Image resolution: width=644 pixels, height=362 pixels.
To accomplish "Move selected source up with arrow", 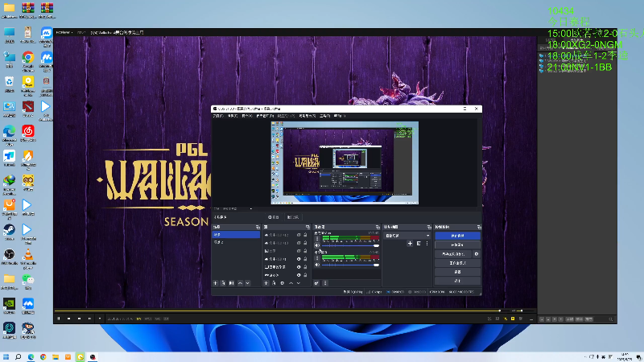I will click(291, 283).
